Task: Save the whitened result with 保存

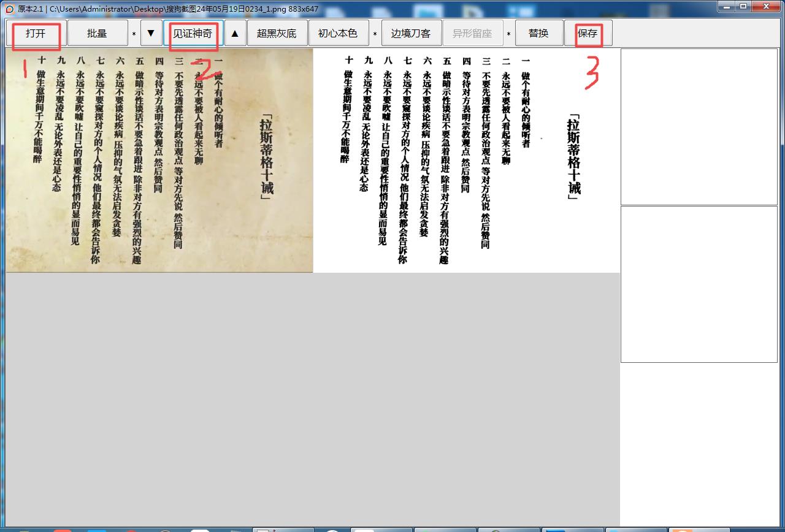Action: tap(587, 32)
